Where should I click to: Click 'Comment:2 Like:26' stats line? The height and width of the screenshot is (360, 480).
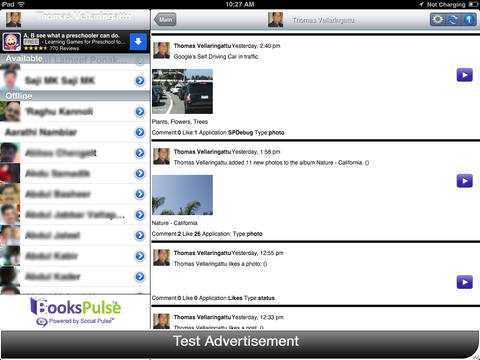coord(176,234)
